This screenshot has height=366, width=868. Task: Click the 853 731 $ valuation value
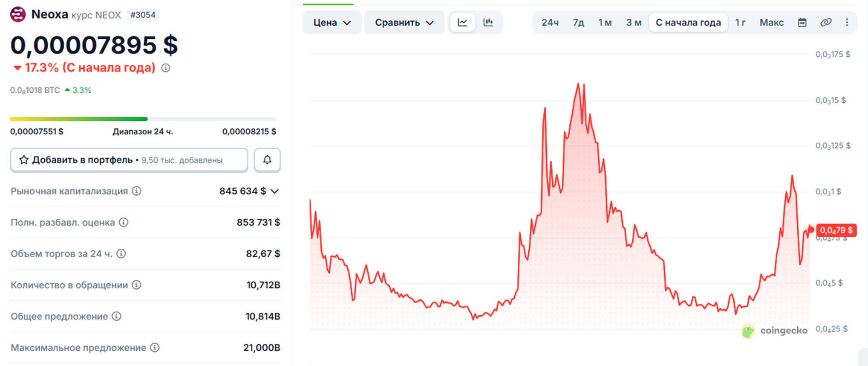[x=258, y=222]
